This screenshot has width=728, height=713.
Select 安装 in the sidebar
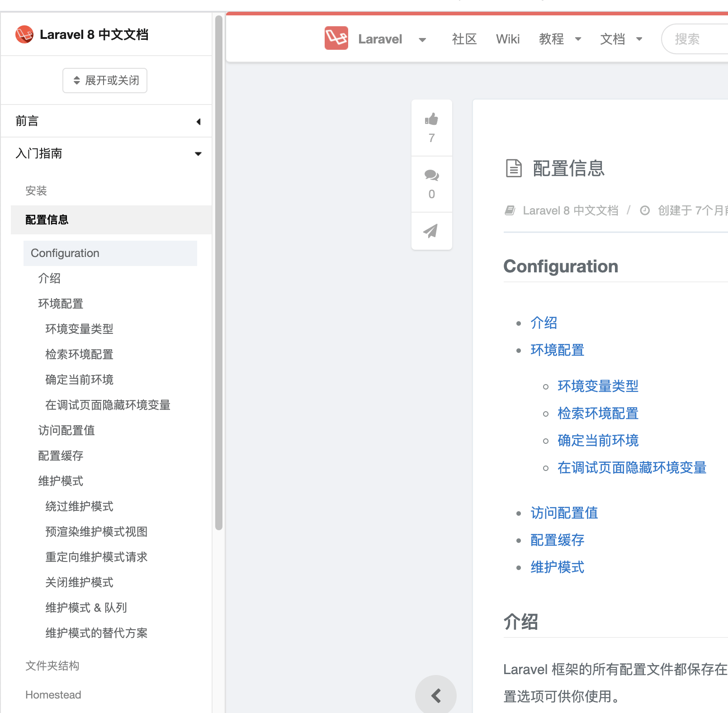[36, 190]
